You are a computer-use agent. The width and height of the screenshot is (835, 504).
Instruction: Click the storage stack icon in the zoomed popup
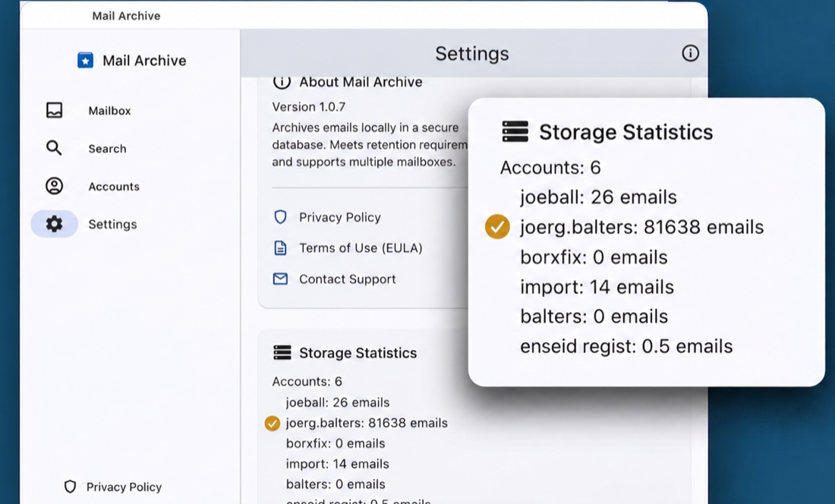515,131
